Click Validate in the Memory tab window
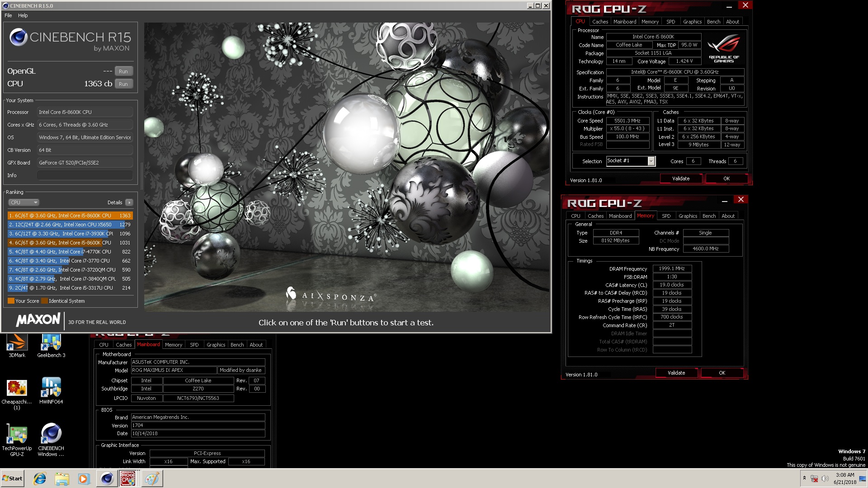 [x=676, y=373]
